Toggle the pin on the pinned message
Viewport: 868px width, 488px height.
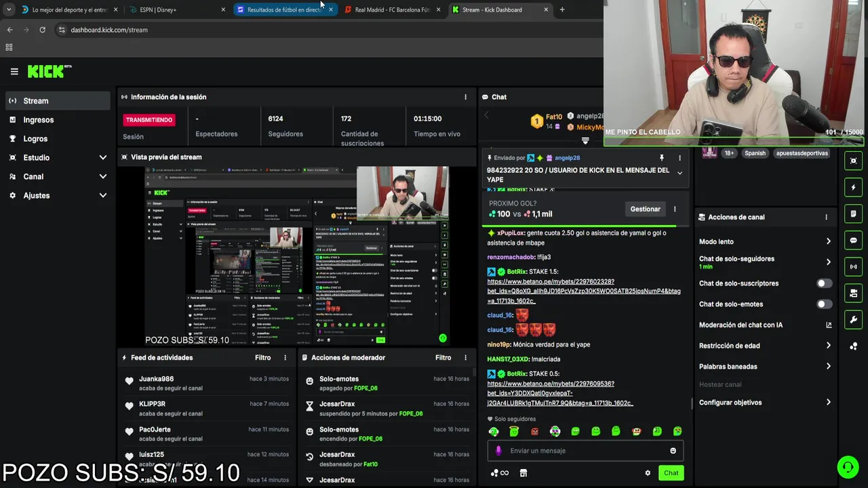pyautogui.click(x=662, y=158)
